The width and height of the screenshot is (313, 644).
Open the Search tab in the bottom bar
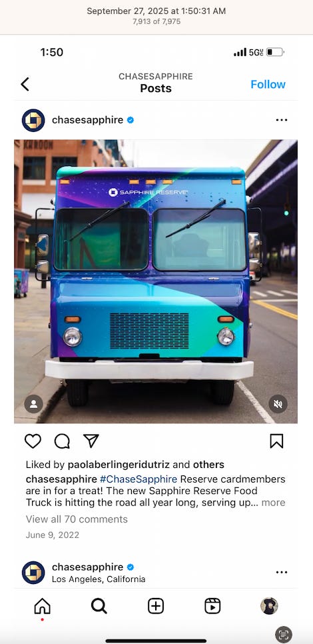(99, 606)
